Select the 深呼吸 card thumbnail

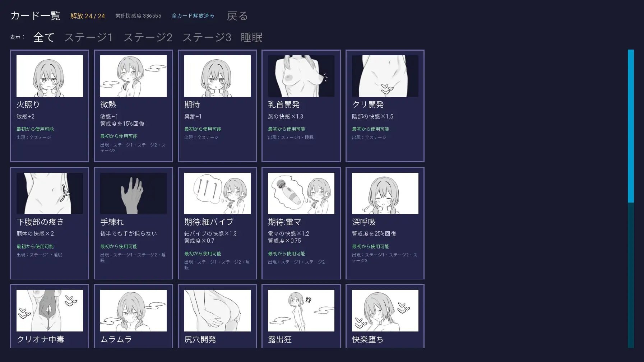click(385, 194)
